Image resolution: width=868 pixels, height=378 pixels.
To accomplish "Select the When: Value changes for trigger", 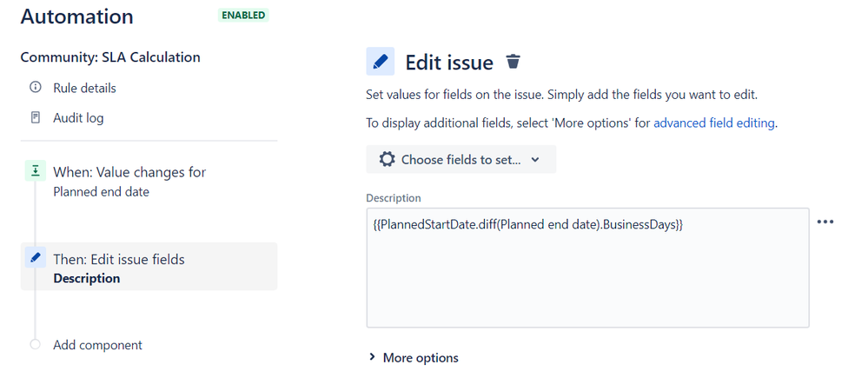I will click(129, 182).
